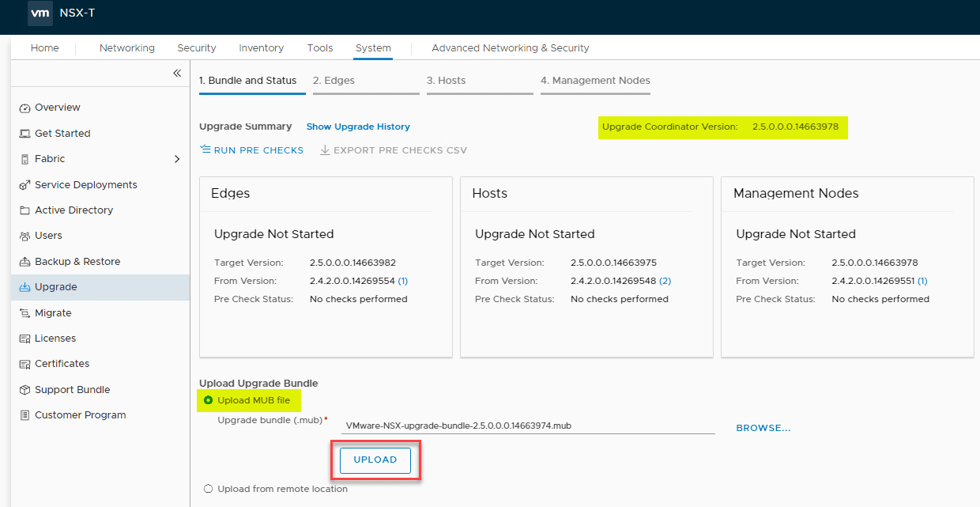Click the Support Bundle box icon
This screenshot has height=507, width=980.
tap(24, 389)
